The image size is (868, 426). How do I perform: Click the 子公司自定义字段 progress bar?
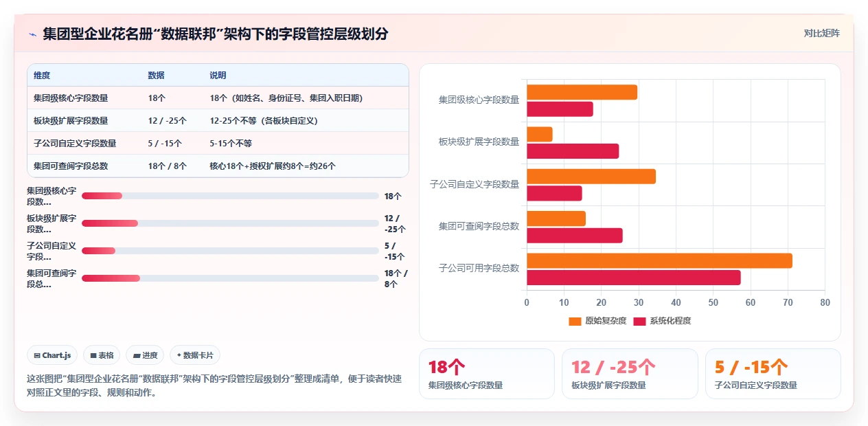pyautogui.click(x=230, y=251)
